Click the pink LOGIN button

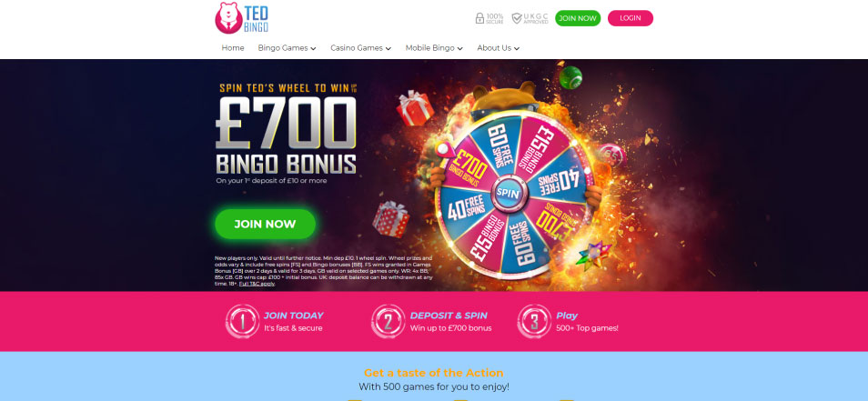click(x=631, y=18)
